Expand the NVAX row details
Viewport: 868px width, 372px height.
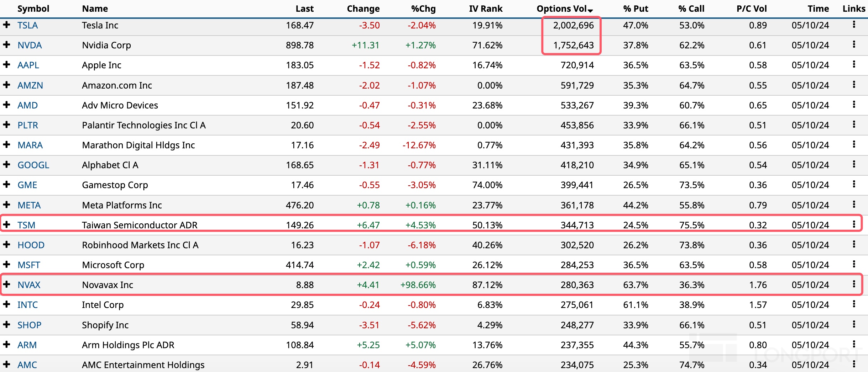6,284
